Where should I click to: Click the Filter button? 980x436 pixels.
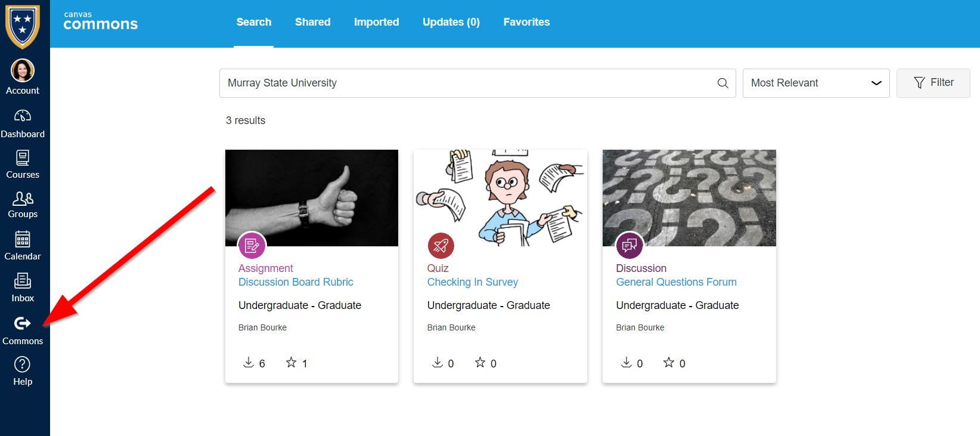click(934, 83)
